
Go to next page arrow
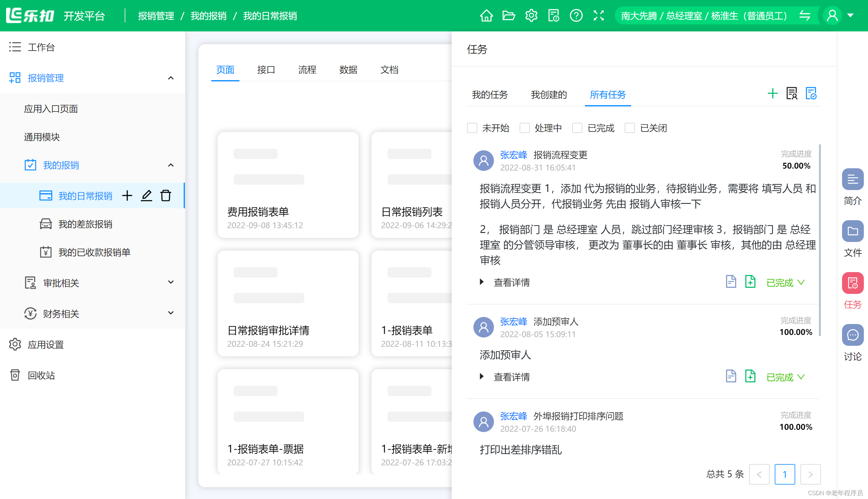[x=810, y=474]
